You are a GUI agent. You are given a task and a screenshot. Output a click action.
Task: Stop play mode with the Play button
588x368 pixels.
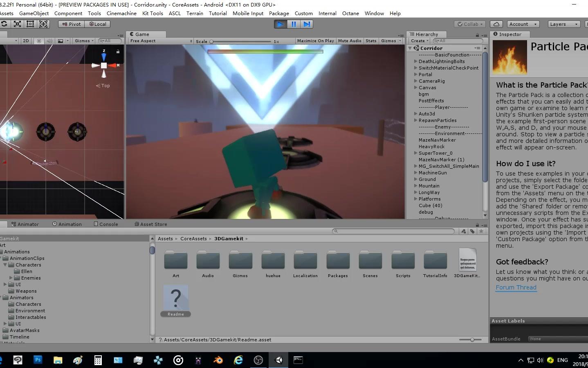click(x=280, y=24)
